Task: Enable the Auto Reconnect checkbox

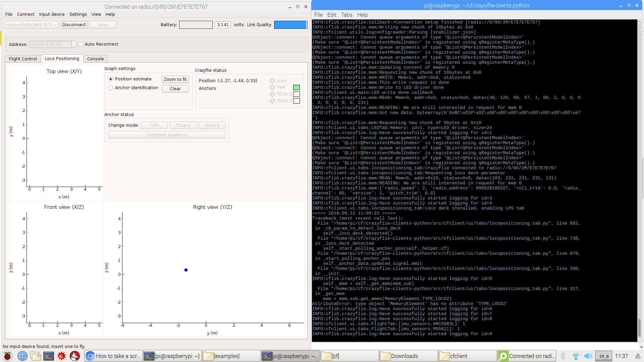Action: 81,44
